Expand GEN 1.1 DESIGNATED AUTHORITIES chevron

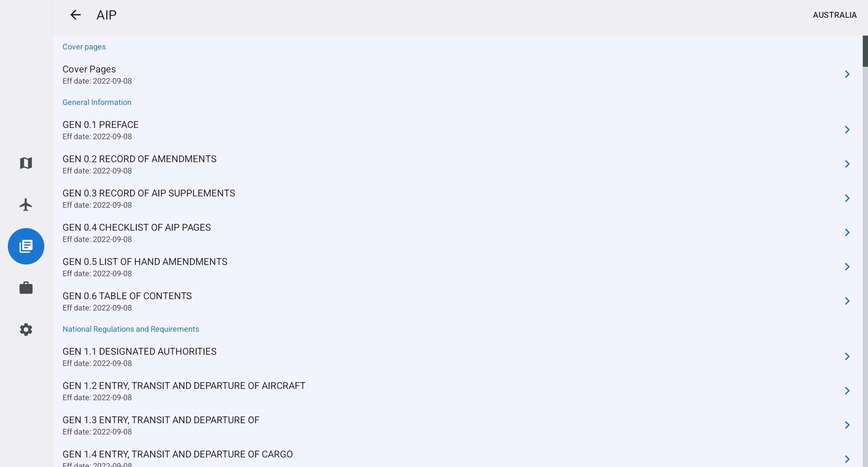click(847, 356)
